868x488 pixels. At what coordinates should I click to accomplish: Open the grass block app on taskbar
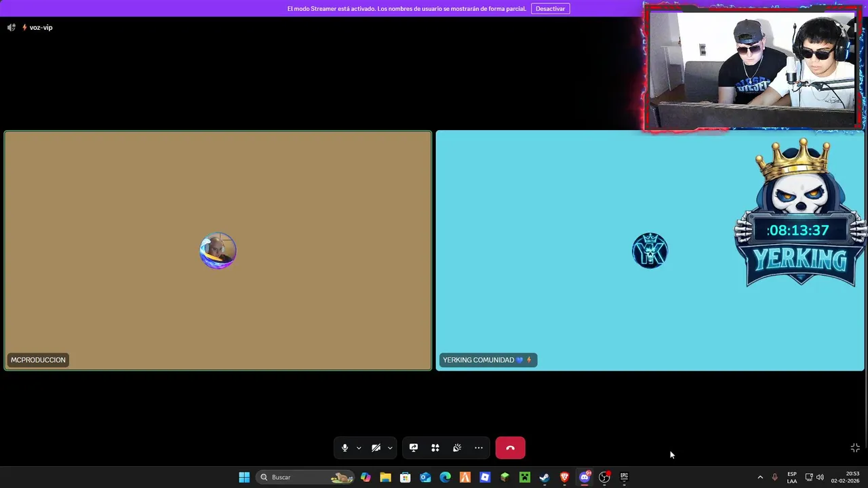(505, 477)
